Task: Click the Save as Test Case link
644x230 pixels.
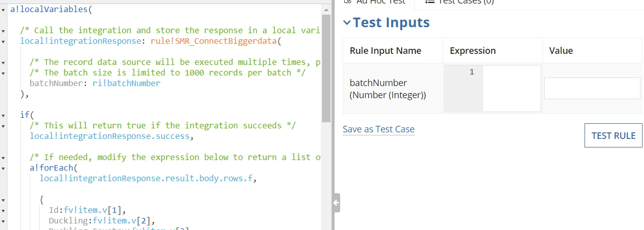Action: click(x=378, y=129)
